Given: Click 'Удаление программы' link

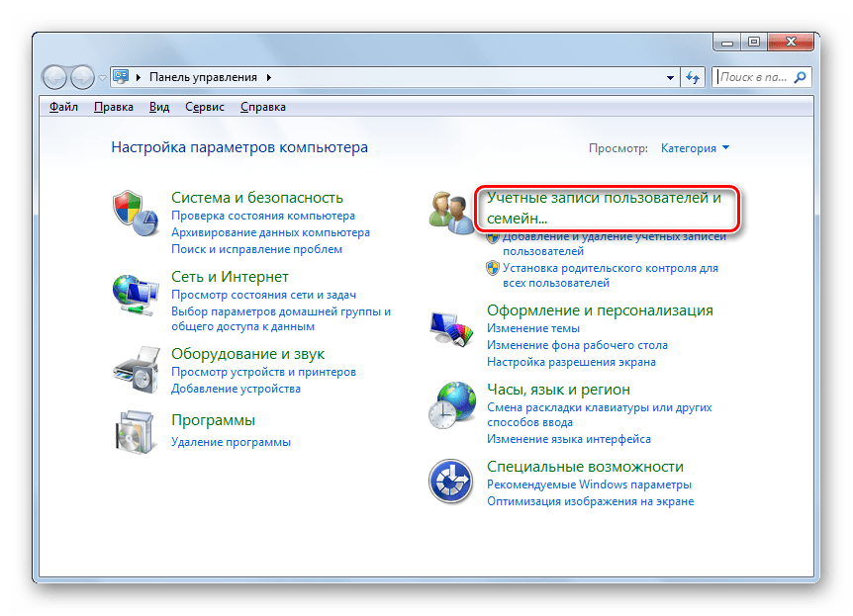Looking at the screenshot, I should (x=232, y=442).
